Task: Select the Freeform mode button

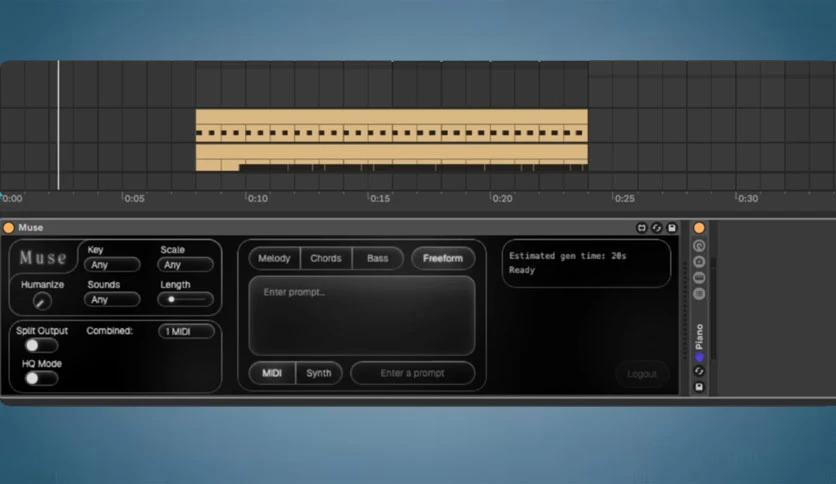Action: pyautogui.click(x=443, y=258)
